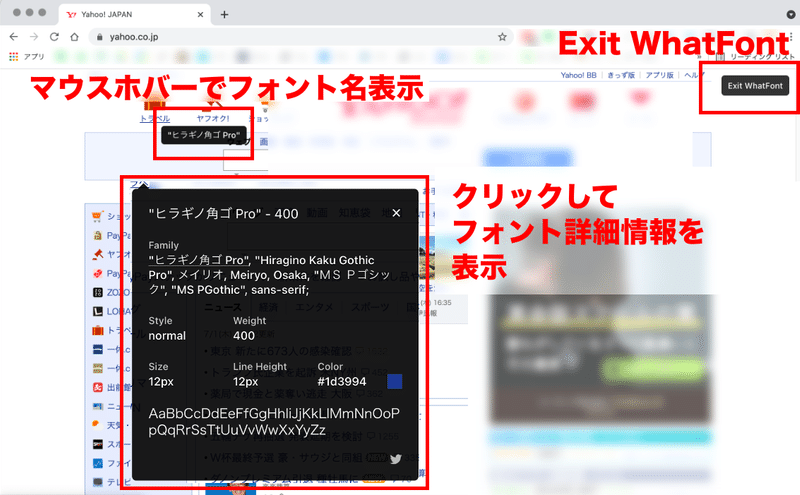Bookmark this page with the star icon

(x=502, y=37)
